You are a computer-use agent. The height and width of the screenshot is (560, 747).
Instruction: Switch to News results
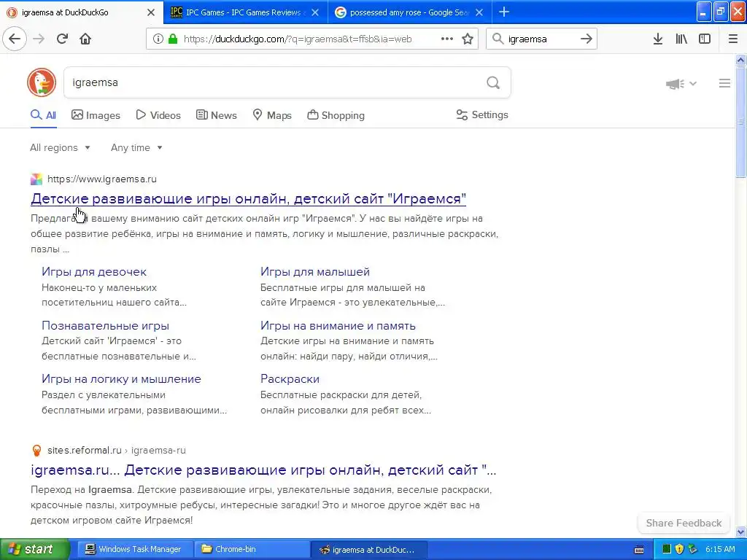click(x=217, y=115)
